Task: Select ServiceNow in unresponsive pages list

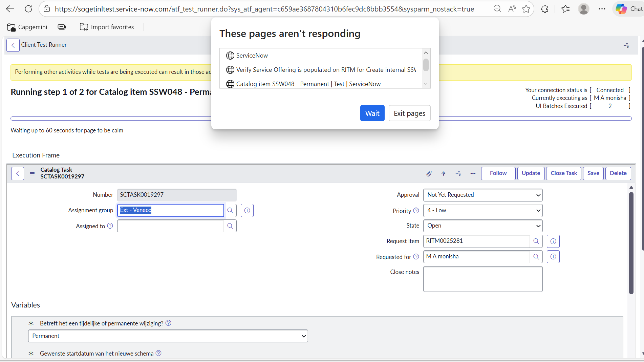Action: click(252, 56)
